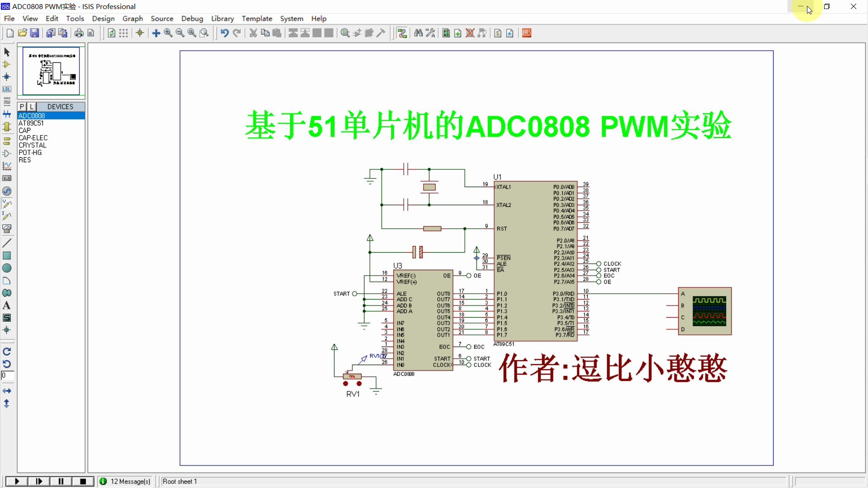This screenshot has width=868, height=488.
Task: Switch to ARES PCB layout
Action: [526, 33]
